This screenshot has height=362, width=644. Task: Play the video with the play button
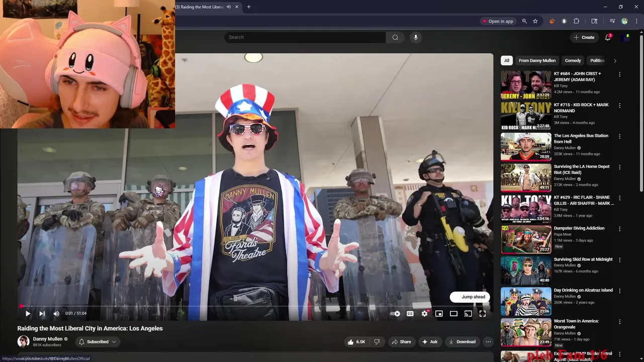click(x=28, y=313)
